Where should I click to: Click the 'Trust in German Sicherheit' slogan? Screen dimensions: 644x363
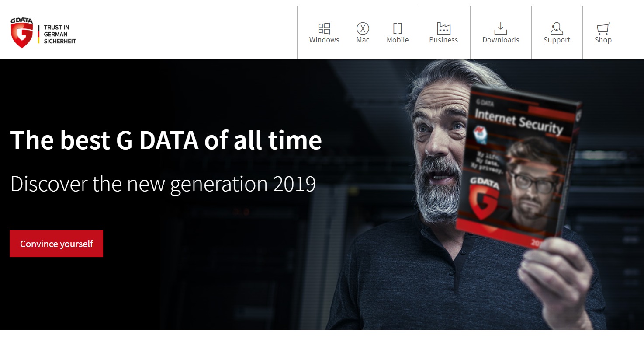[60, 34]
